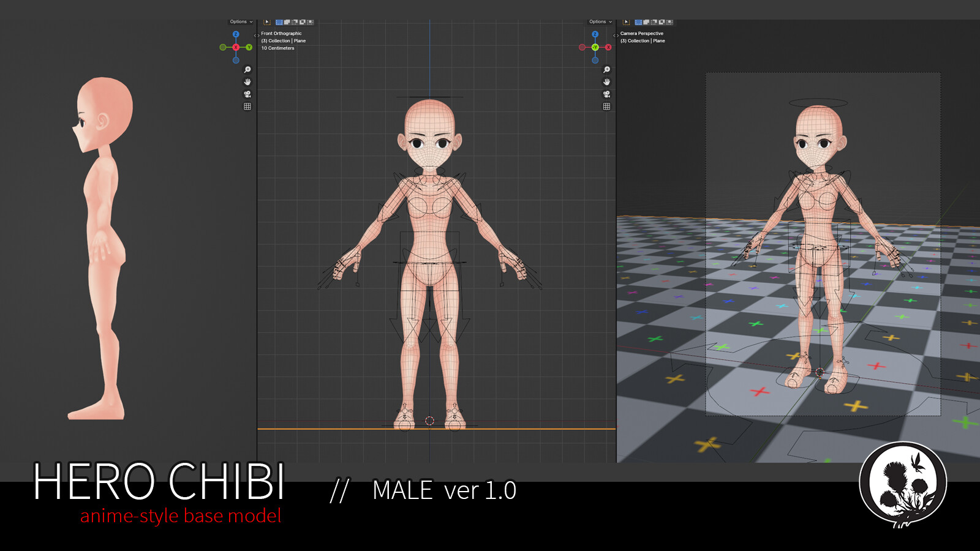The width and height of the screenshot is (980, 551).
Task: Click unlabeled negative Z axis on Front gizmo
Action: (x=236, y=60)
